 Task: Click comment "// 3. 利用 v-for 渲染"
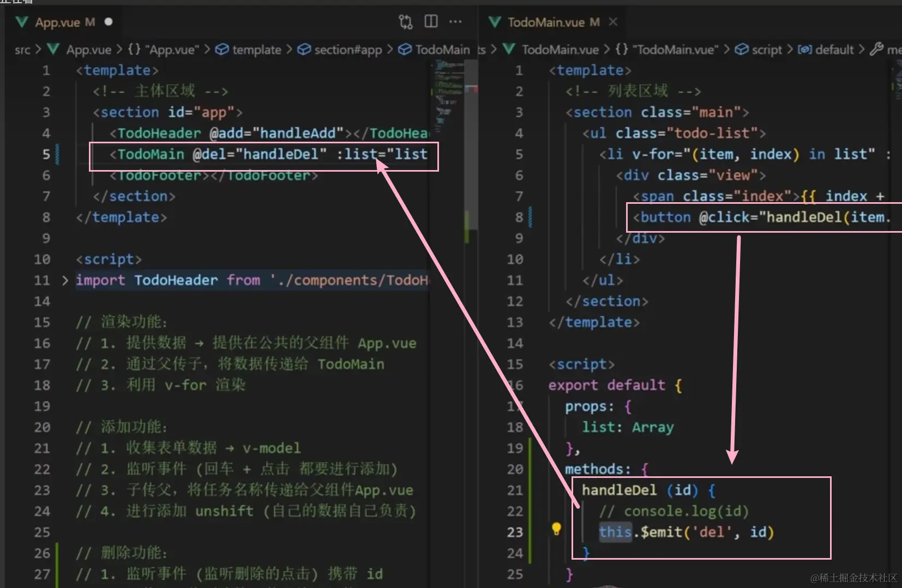coord(161,385)
